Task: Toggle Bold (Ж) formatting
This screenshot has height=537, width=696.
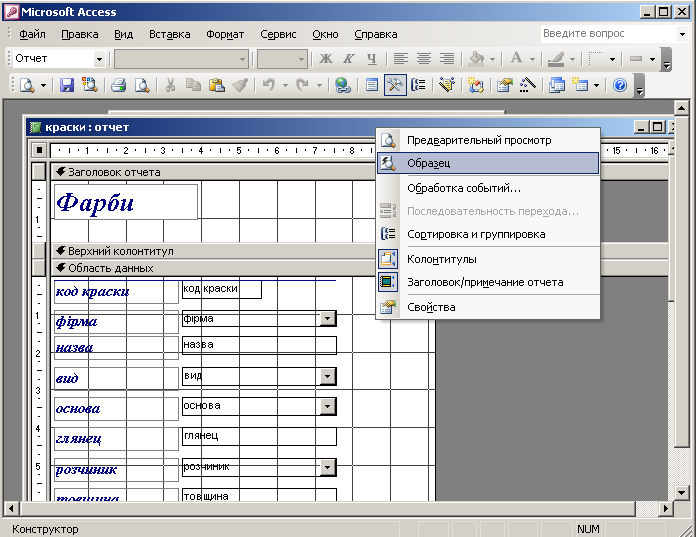Action: (x=326, y=58)
